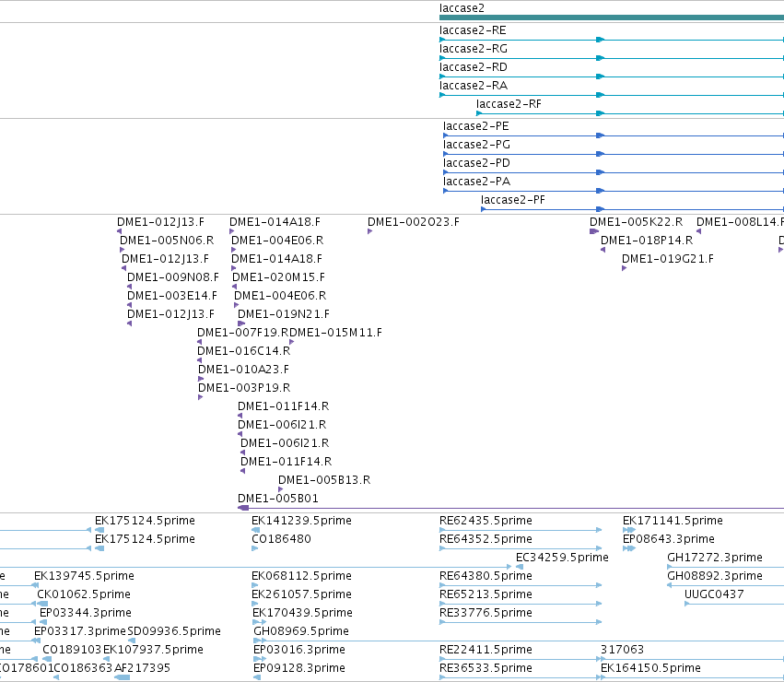Screen dimensions: 784x682
Task: Select the EC34259.5prime EST label
Action: tap(562, 558)
